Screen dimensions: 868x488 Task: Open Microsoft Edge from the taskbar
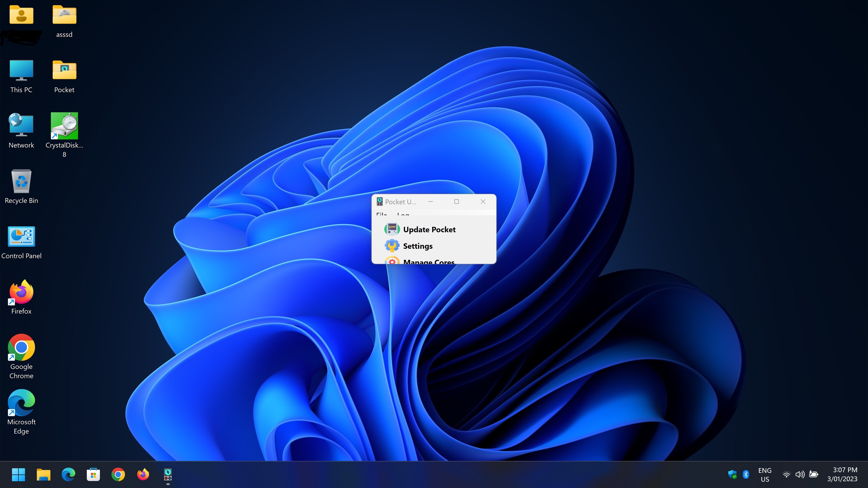pos(68,474)
